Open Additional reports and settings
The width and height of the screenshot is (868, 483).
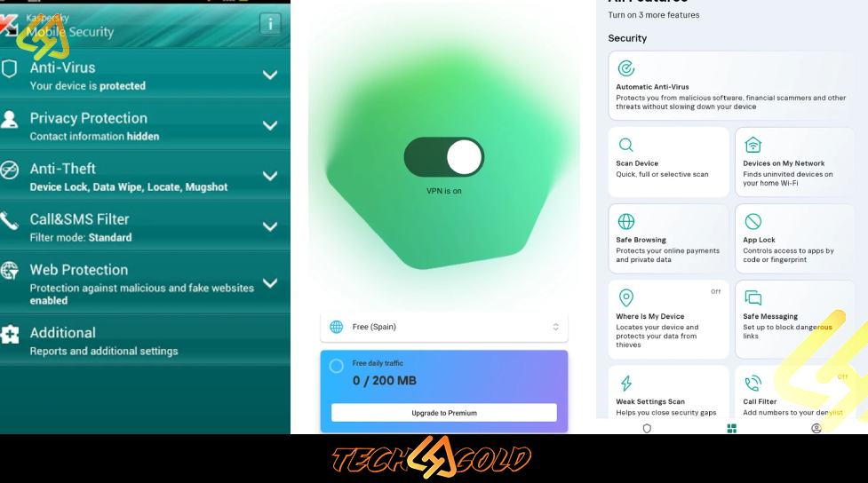145,341
